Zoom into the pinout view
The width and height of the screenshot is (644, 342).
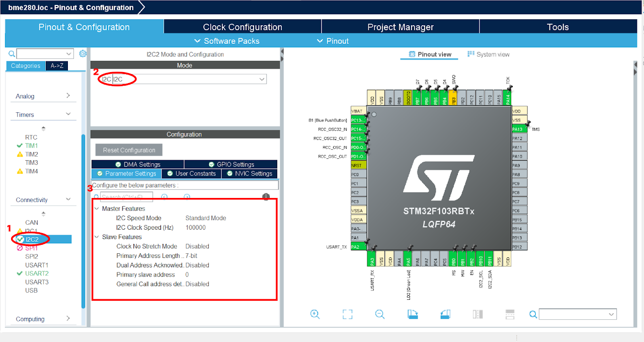[x=314, y=314]
